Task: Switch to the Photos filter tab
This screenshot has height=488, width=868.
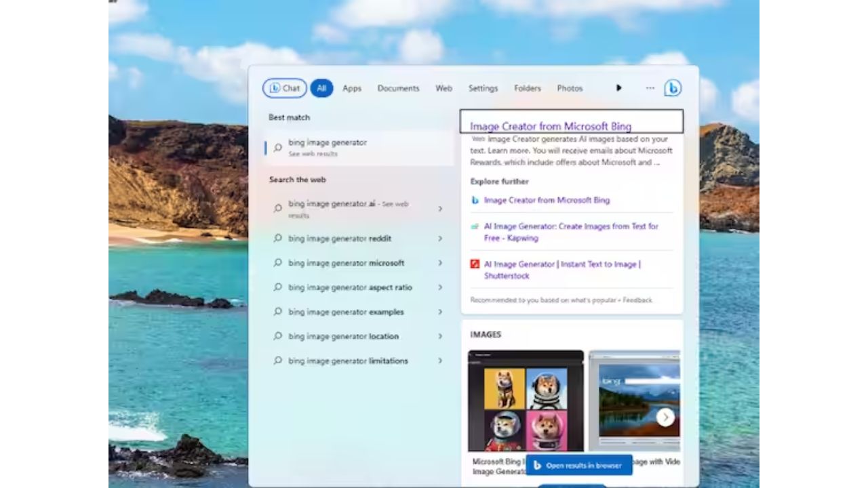Action: (570, 88)
